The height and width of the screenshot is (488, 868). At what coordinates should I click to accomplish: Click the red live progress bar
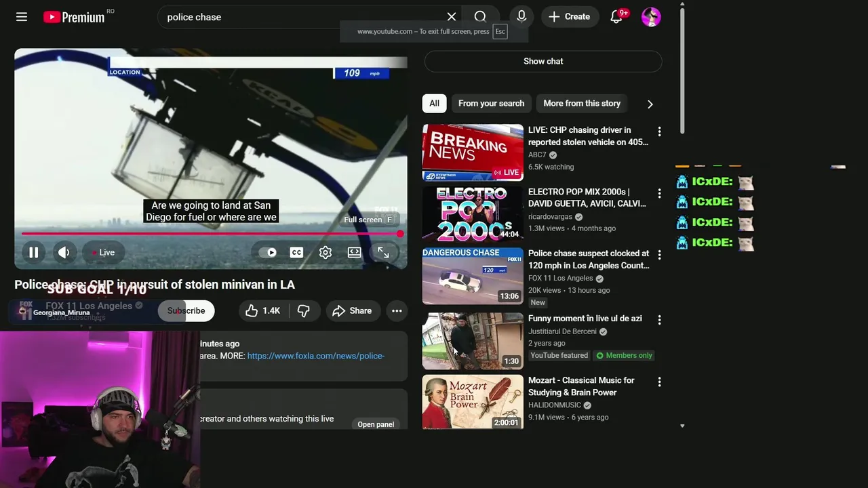[x=210, y=234]
